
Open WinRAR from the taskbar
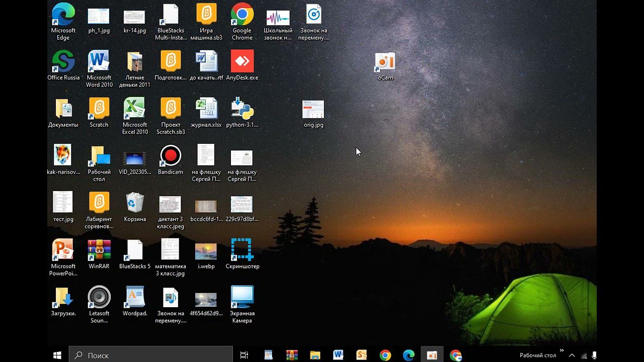click(x=292, y=355)
